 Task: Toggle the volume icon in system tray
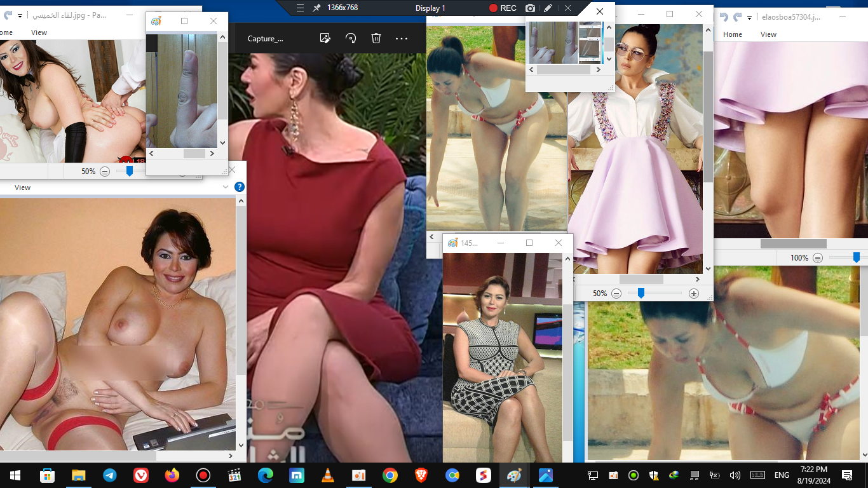(x=735, y=475)
